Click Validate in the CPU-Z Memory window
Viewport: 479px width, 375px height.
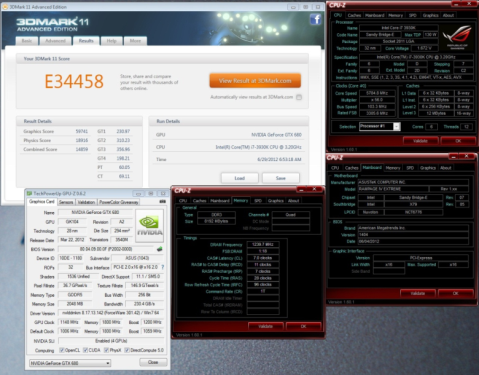(266, 326)
